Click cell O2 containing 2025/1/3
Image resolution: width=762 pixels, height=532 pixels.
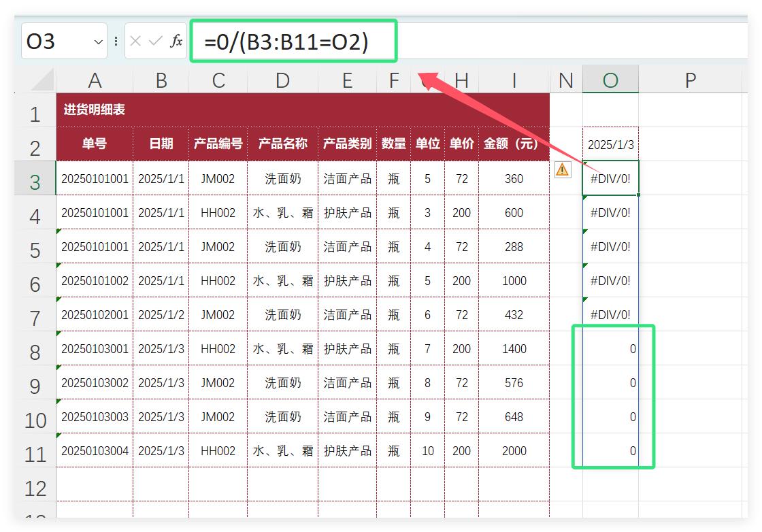pyautogui.click(x=610, y=144)
